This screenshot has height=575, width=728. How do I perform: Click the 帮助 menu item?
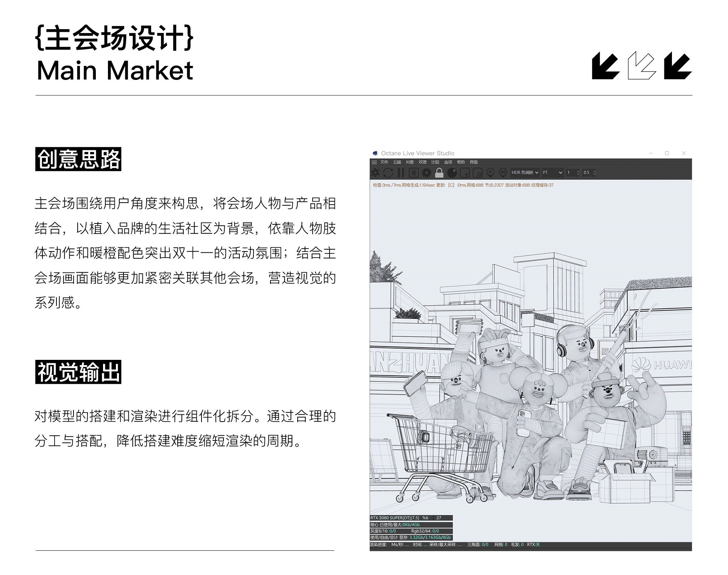click(x=461, y=162)
